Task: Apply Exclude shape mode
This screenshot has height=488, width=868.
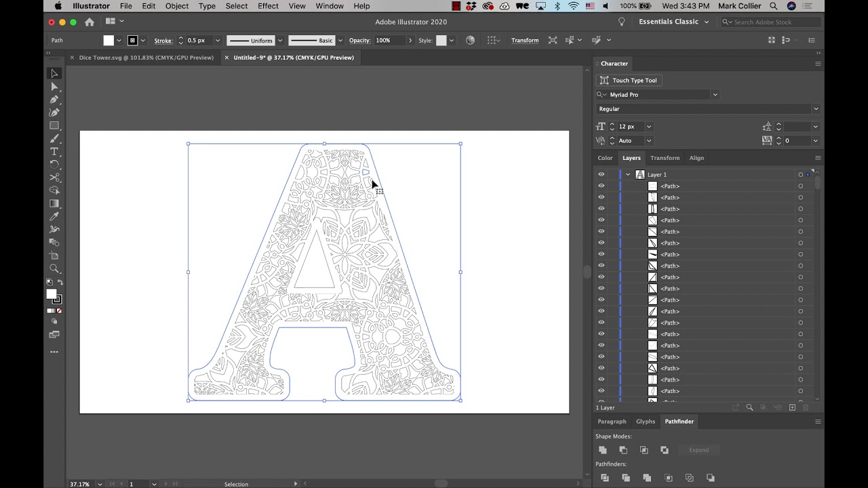Action: tap(665, 450)
